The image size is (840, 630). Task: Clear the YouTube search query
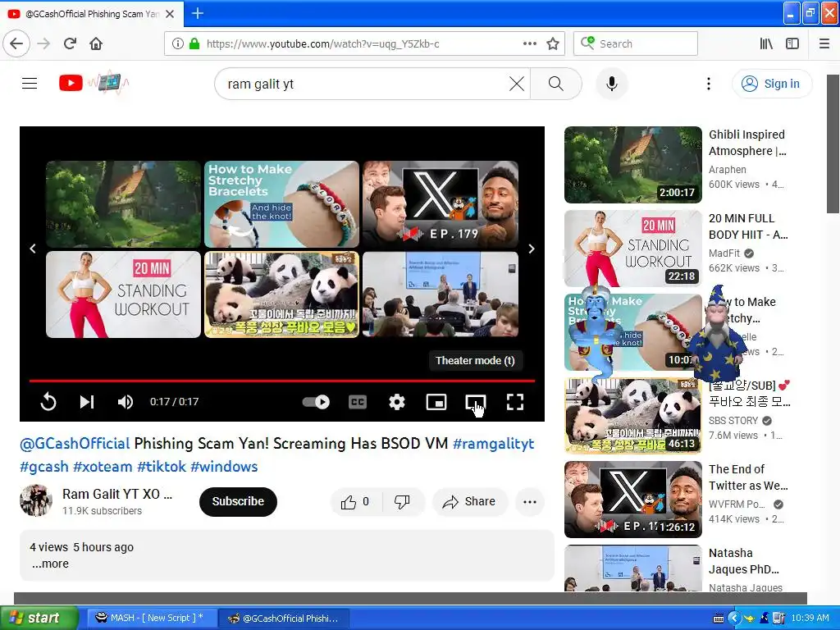click(x=517, y=84)
